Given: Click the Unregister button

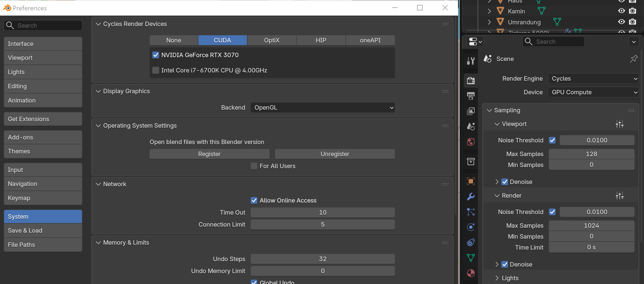Looking at the screenshot, I should coord(335,154).
